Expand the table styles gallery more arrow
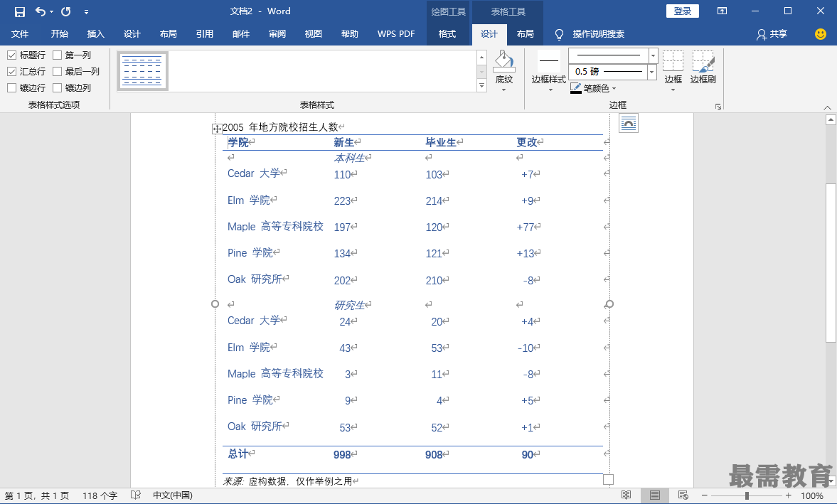This screenshot has height=504, width=837. coord(481,85)
